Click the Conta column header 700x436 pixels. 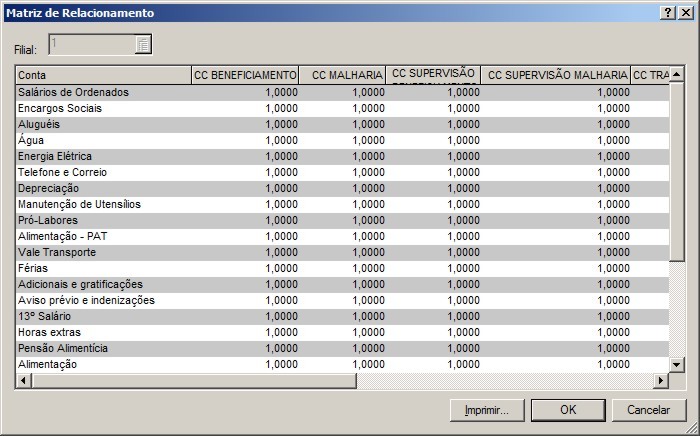103,75
